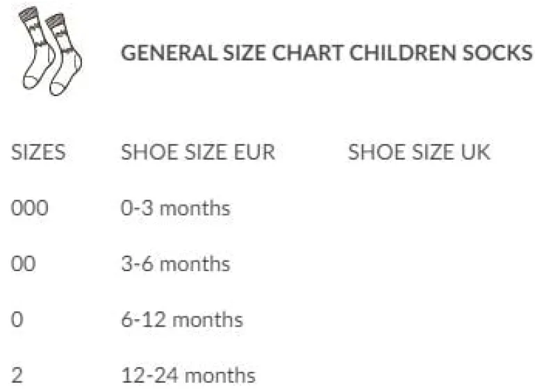Select the General Size Chart Children Socks heading
Viewport: 535px width, 392px height.
327,54
